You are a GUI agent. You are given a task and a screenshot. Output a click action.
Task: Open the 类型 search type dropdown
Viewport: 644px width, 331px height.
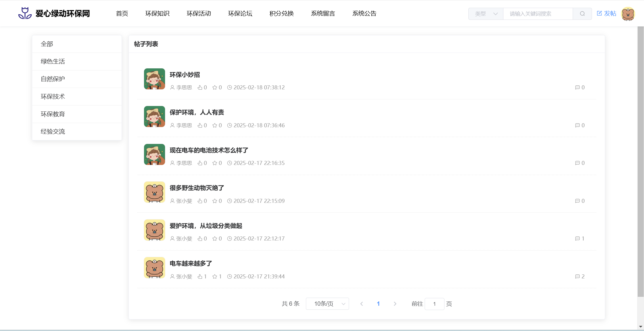pyautogui.click(x=486, y=14)
